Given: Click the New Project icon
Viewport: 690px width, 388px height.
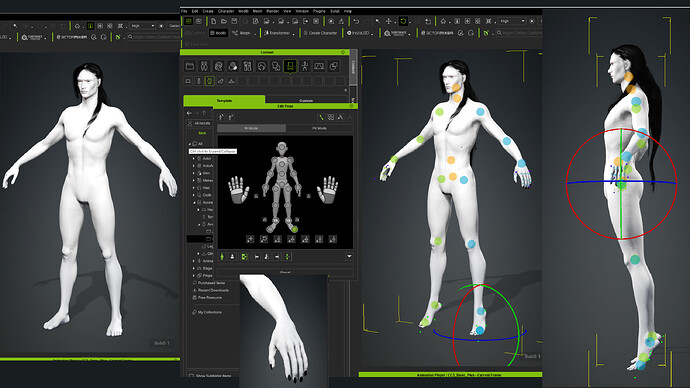Looking at the screenshot, I should (x=213, y=21).
